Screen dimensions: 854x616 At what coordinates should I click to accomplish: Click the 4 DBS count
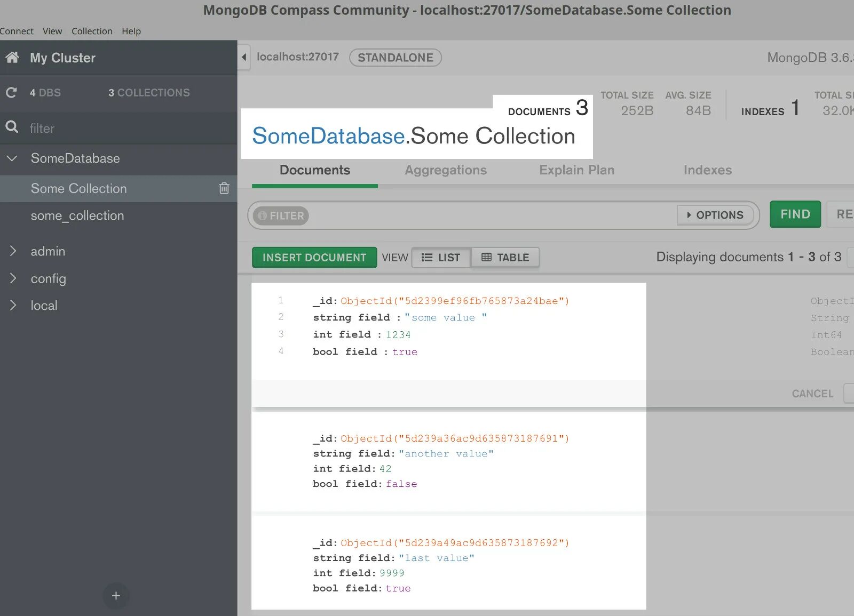(x=45, y=93)
